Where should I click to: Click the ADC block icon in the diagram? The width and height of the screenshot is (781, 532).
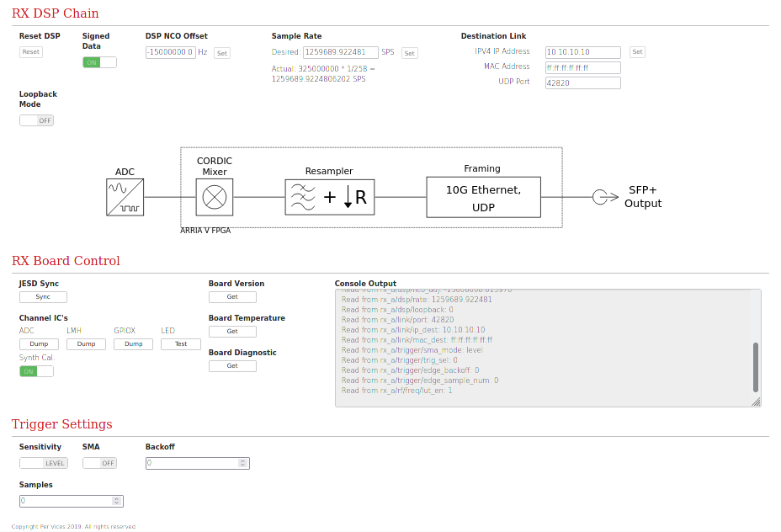(x=125, y=197)
